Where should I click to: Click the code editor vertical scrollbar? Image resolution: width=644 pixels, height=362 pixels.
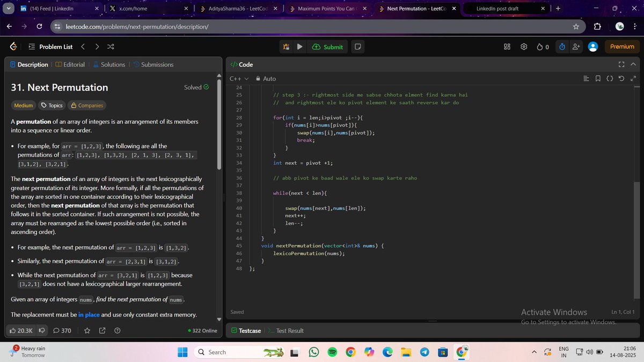(636, 241)
